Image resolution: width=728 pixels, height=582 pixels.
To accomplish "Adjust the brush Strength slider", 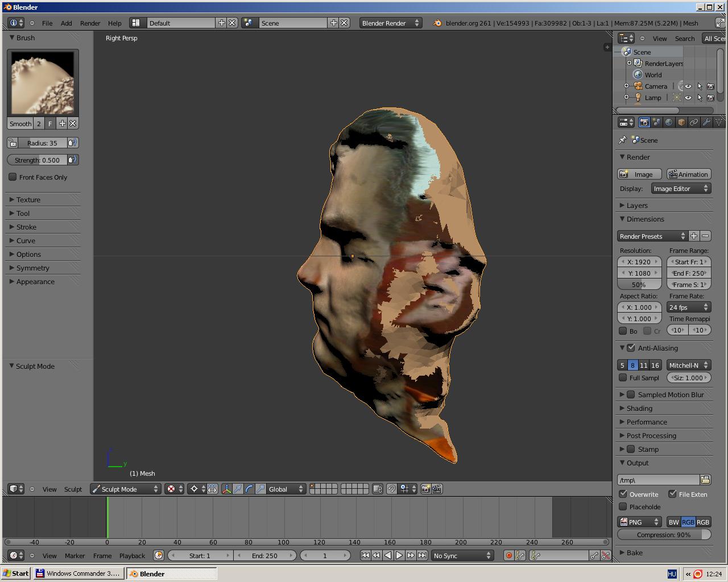I will pos(38,160).
